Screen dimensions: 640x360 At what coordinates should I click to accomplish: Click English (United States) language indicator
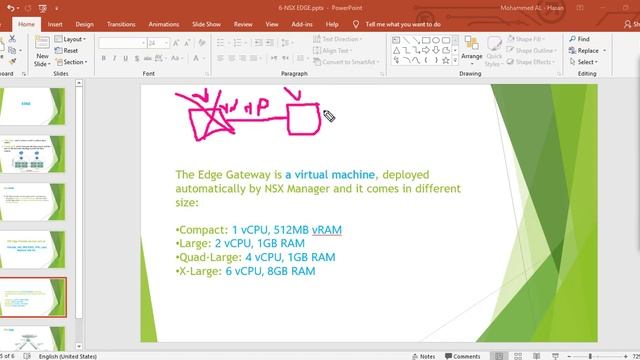(x=68, y=356)
